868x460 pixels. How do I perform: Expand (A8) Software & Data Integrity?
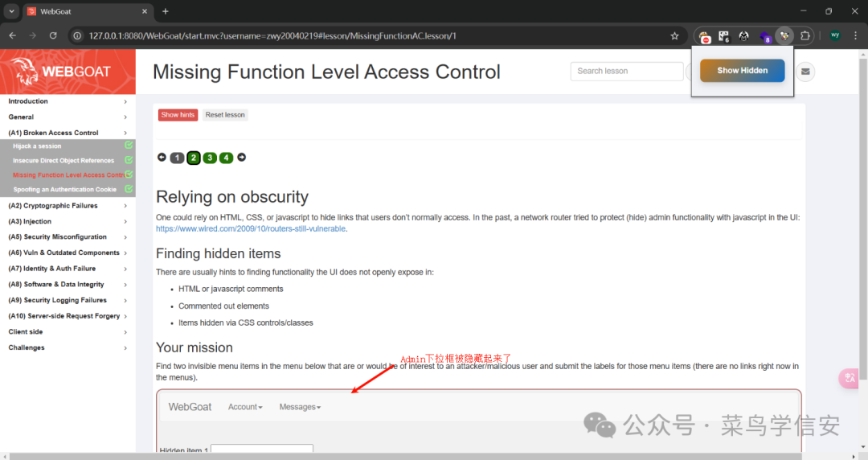pyautogui.click(x=68, y=285)
